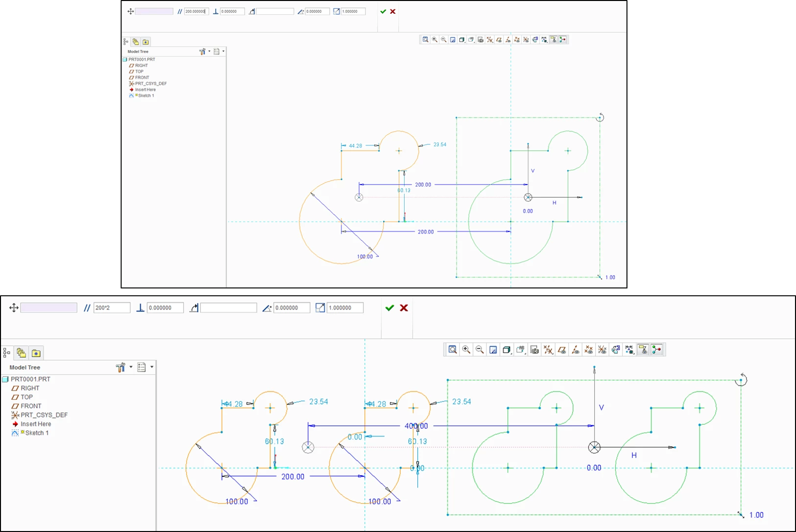The image size is (796, 532).
Task: Click the Refit view icon
Action: pyautogui.click(x=493, y=349)
